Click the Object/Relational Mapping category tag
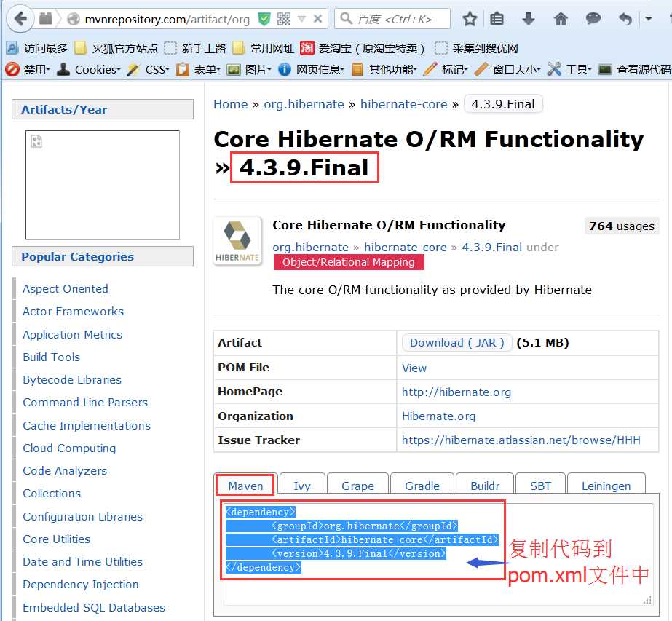Image resolution: width=672 pixels, height=621 pixels. [349, 262]
